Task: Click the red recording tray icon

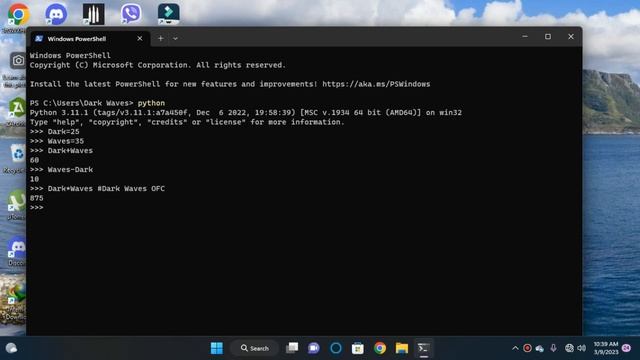Action: [x=527, y=348]
